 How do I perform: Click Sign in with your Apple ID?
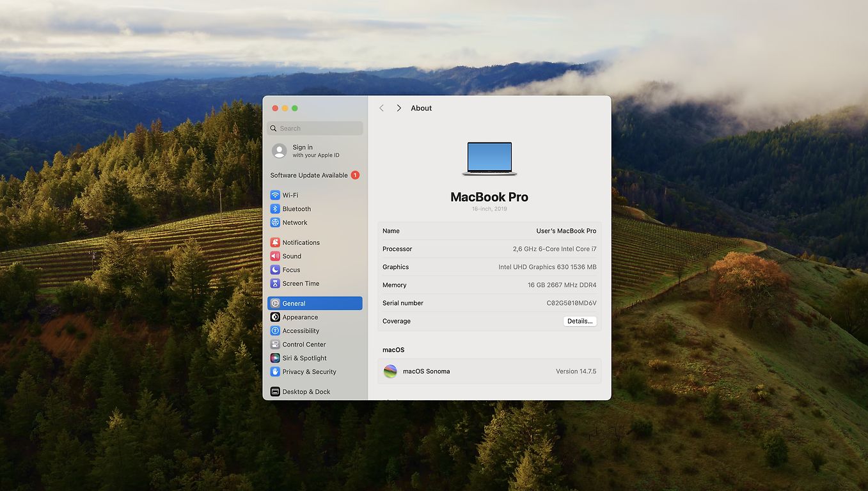tap(316, 151)
